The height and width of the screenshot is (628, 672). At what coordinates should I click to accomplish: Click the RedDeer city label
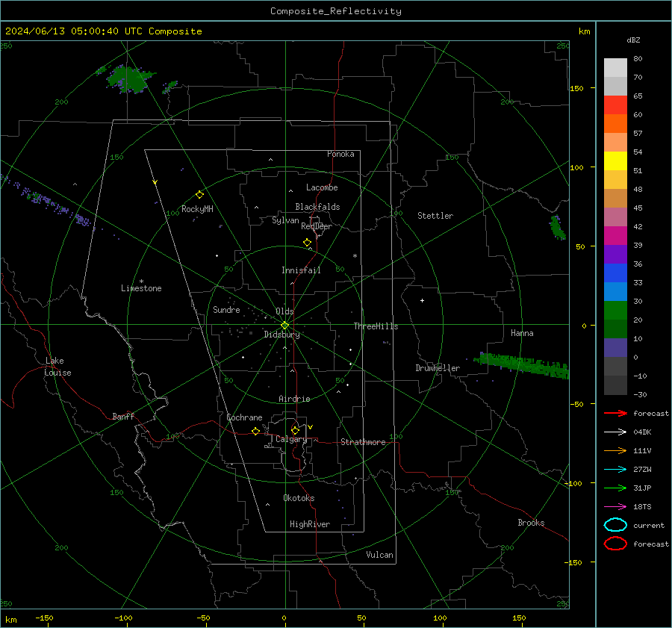point(317,226)
